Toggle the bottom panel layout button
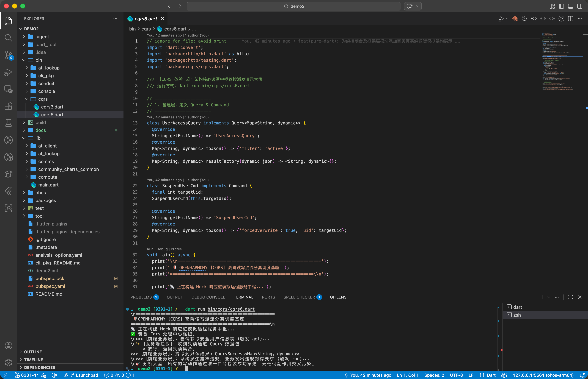Screen dimensions: 588x379 (x=570, y=6)
